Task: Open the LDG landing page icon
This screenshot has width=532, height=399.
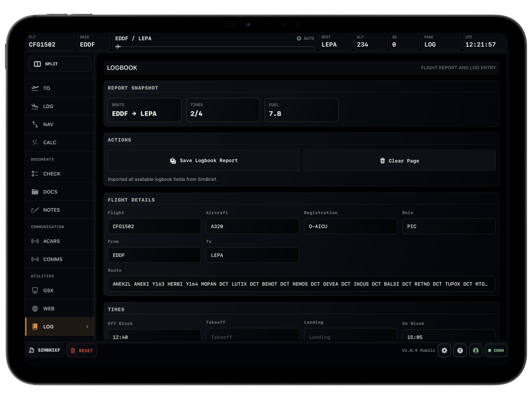Action: click(35, 106)
